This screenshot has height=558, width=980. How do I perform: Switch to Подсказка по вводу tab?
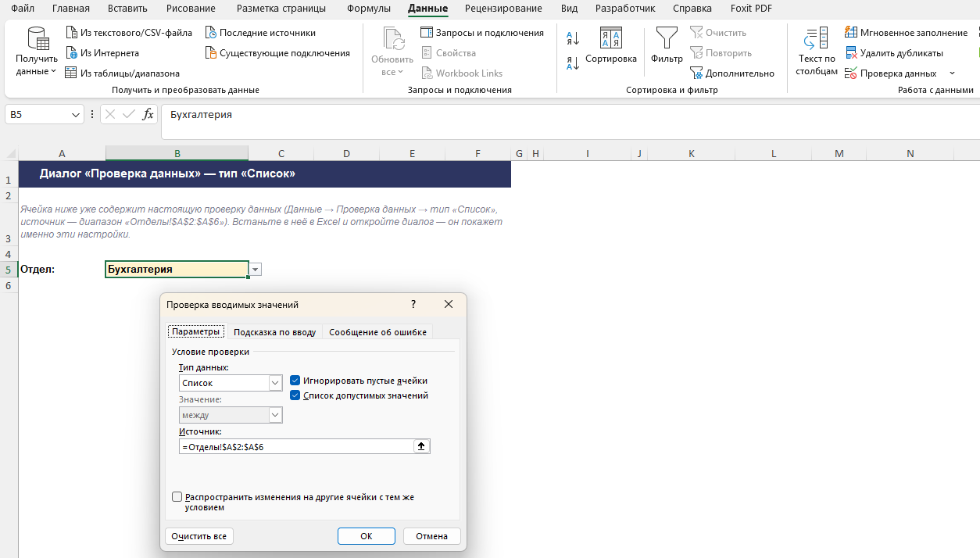point(275,332)
